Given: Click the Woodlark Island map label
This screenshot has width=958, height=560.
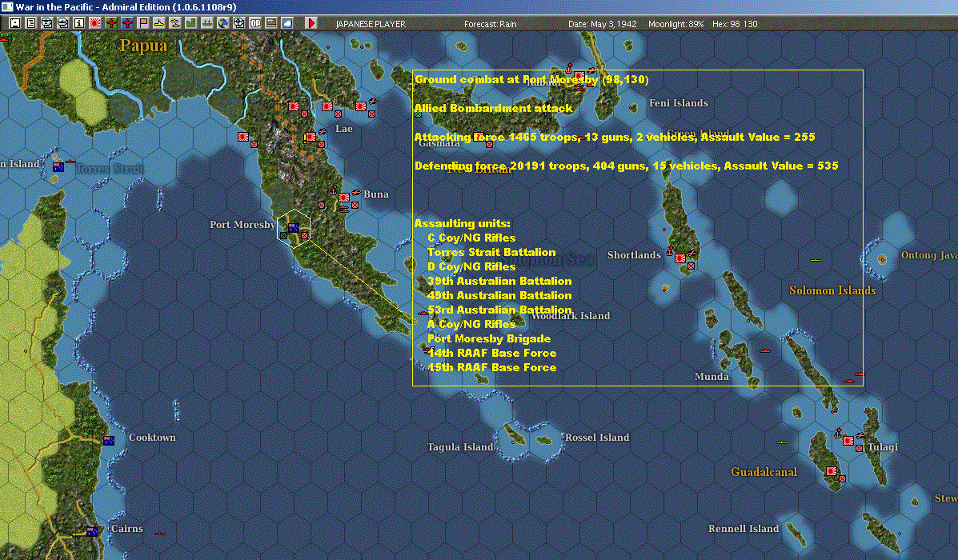Looking at the screenshot, I should click(571, 316).
